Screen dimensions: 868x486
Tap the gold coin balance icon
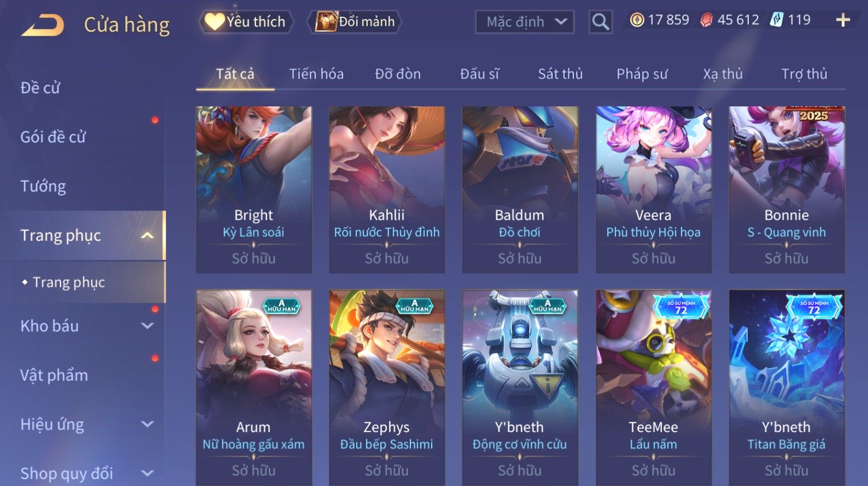[637, 20]
